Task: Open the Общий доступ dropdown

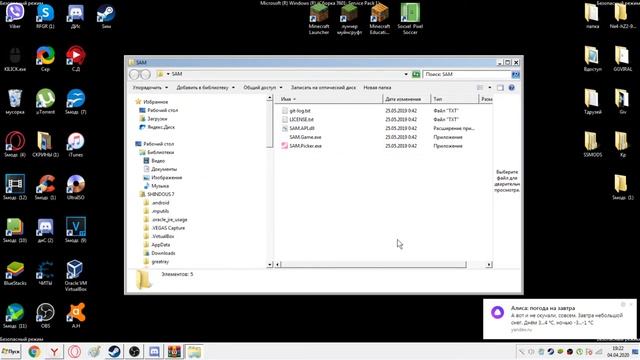Action: (x=262, y=87)
